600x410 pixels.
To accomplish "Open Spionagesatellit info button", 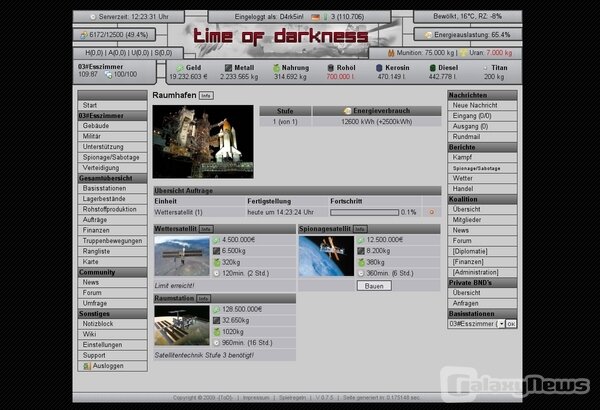I will (360, 229).
